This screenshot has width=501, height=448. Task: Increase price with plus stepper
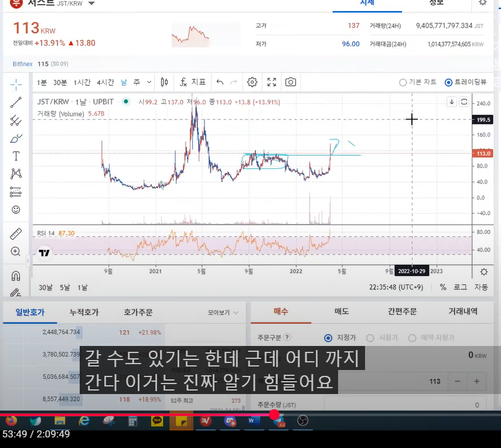[477, 381]
